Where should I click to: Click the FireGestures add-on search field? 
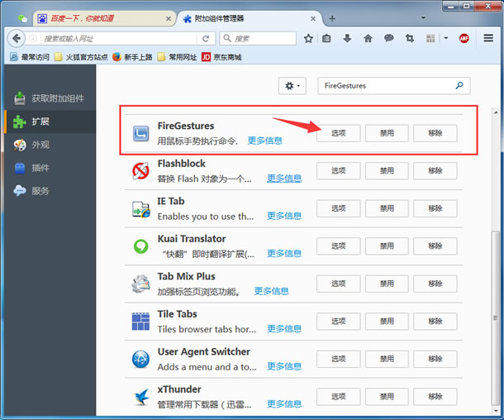(x=384, y=85)
